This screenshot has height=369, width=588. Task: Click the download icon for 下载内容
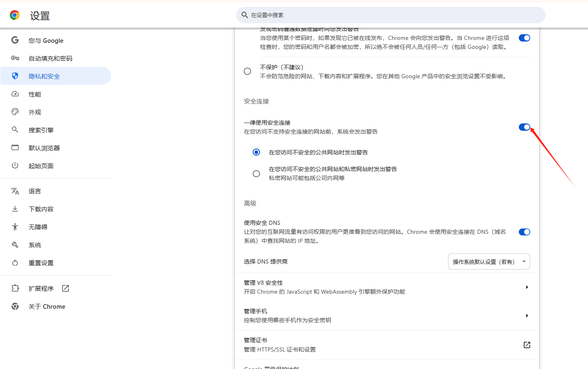click(15, 209)
